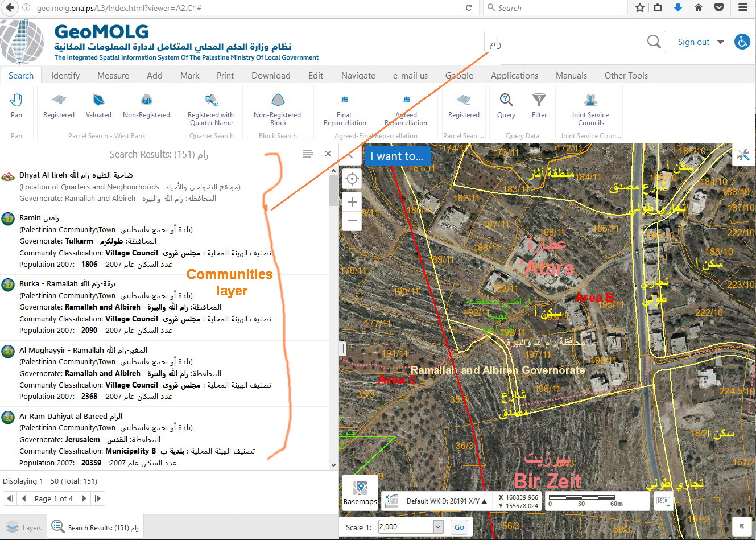Open the Filter data tool

pyautogui.click(x=539, y=106)
